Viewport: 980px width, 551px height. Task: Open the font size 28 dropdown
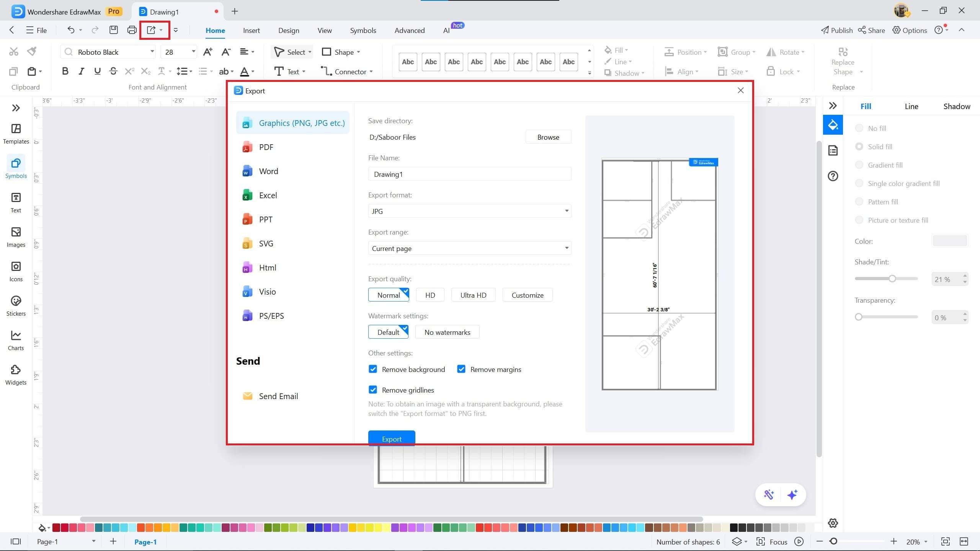click(x=193, y=52)
